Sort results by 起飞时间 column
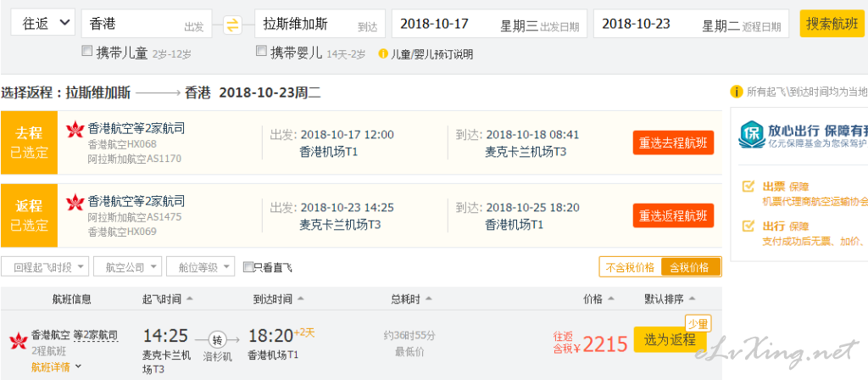The width and height of the screenshot is (868, 380). click(x=168, y=299)
